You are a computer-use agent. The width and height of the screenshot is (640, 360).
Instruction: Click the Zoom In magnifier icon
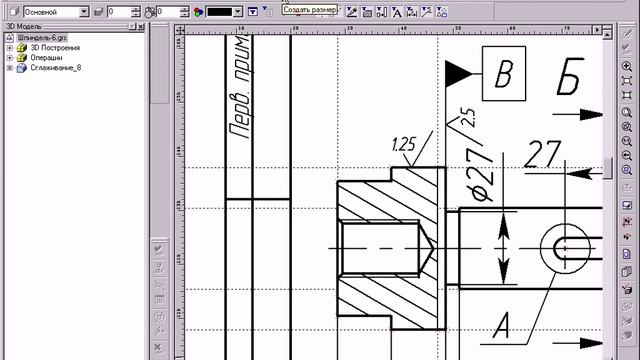[627, 66]
